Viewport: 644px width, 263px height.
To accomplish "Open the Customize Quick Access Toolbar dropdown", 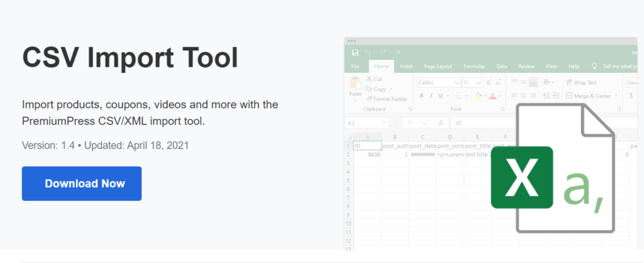I will tap(398, 53).
